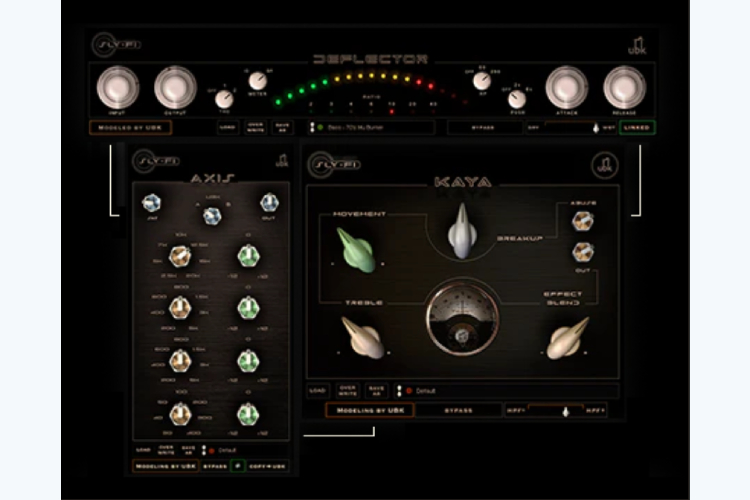Click the Sly-Fi logo in Deflector
750x500 pixels.
pos(116,44)
